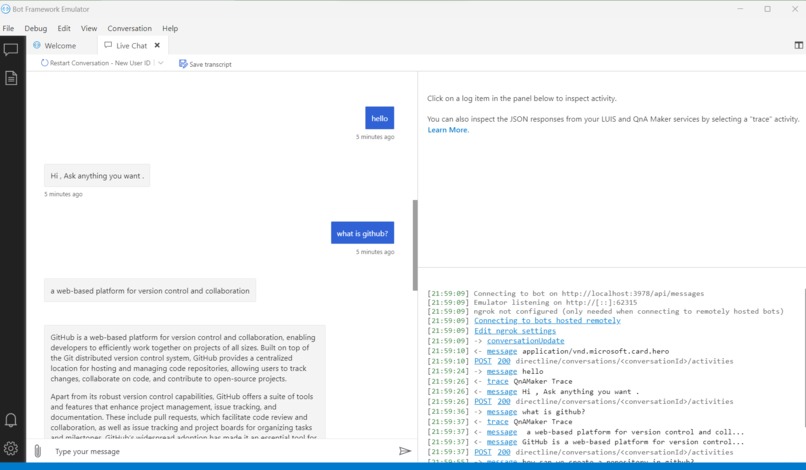The width and height of the screenshot is (806, 470).
Task: Open Connecting to bots hosted remotely link
Action: tap(547, 320)
